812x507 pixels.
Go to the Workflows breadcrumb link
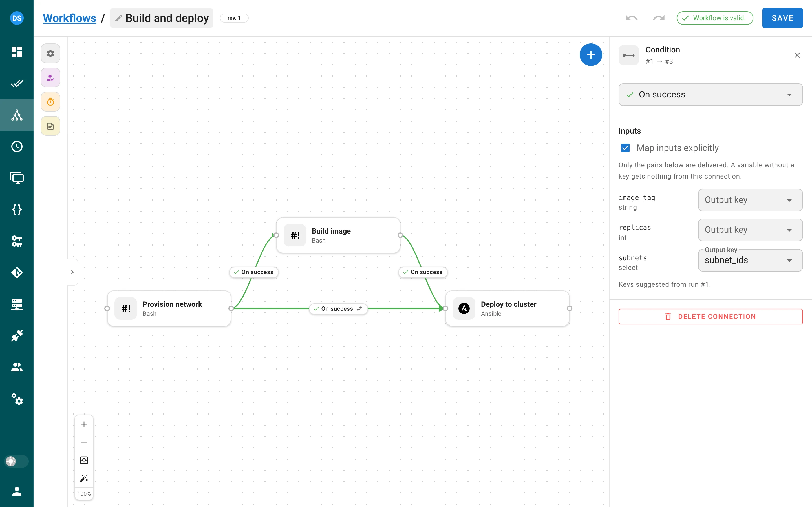pos(69,18)
